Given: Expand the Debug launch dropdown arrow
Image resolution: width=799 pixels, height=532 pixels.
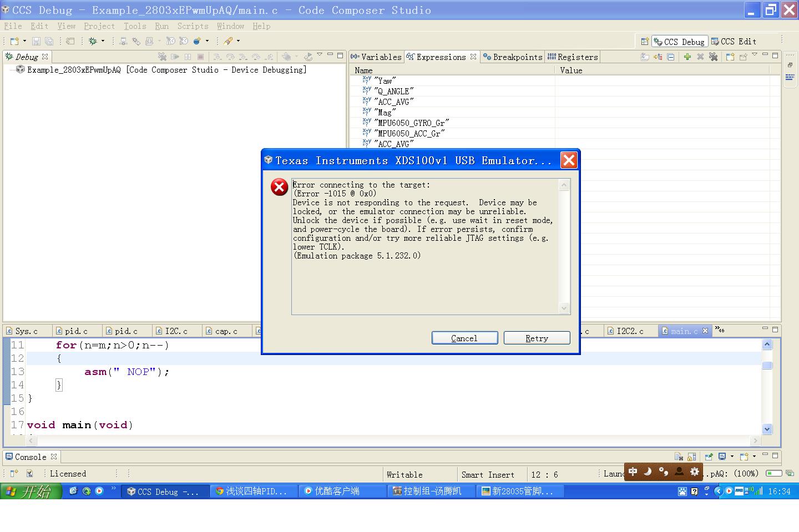Looking at the screenshot, I should [103, 41].
